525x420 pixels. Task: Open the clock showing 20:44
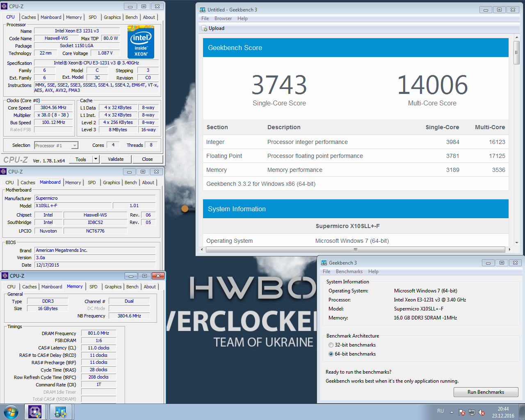(503, 412)
